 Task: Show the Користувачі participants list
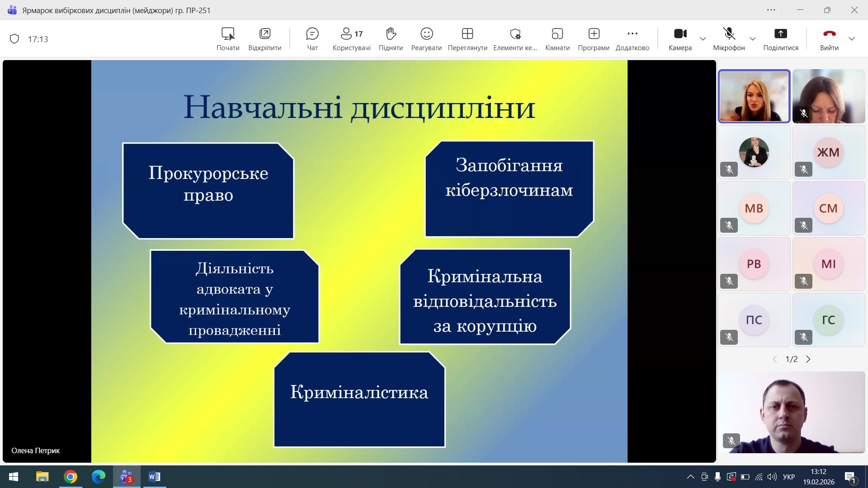click(x=351, y=38)
